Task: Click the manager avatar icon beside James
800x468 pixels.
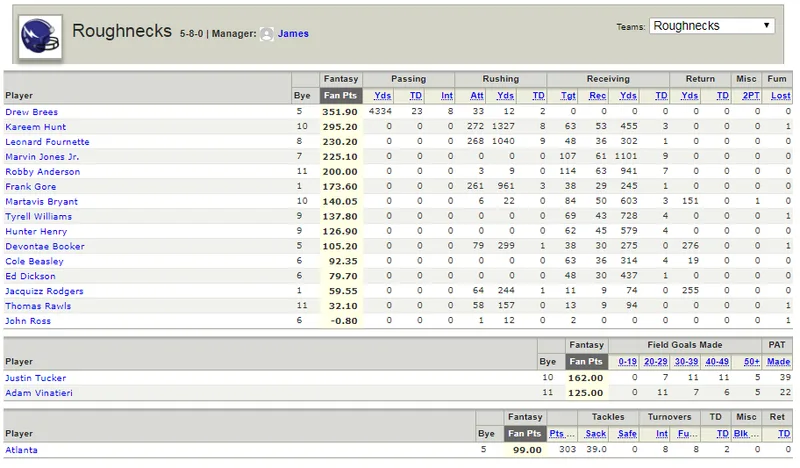Action: [x=266, y=34]
